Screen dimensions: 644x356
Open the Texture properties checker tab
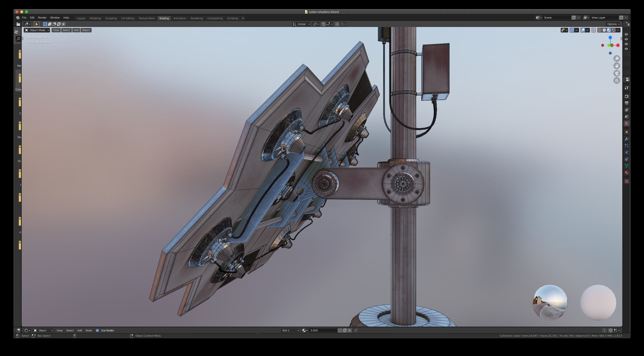tap(626, 181)
